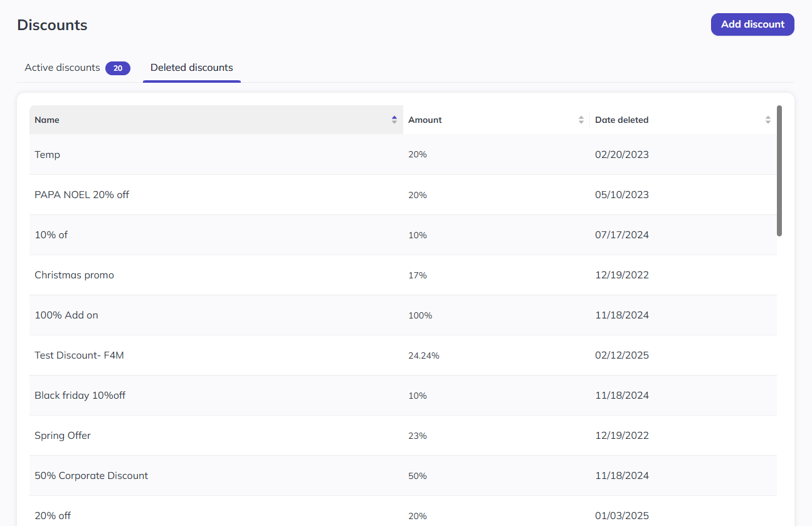Select the Christmas promo name
Viewport: 812px width, 526px height.
[75, 275]
